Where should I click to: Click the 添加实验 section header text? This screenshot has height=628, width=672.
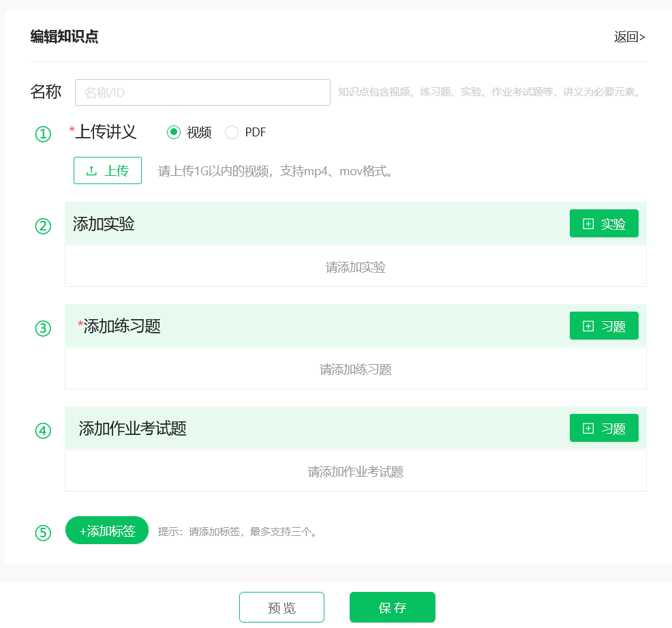click(104, 224)
